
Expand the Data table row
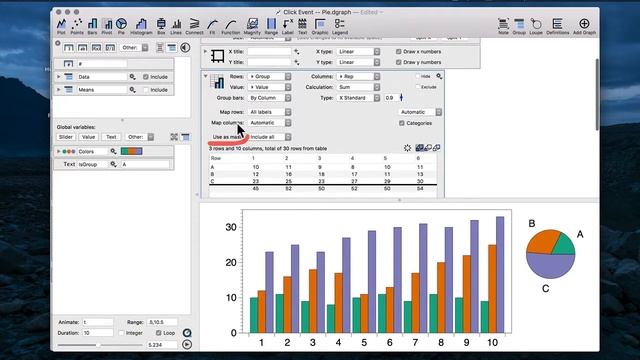tap(58, 77)
